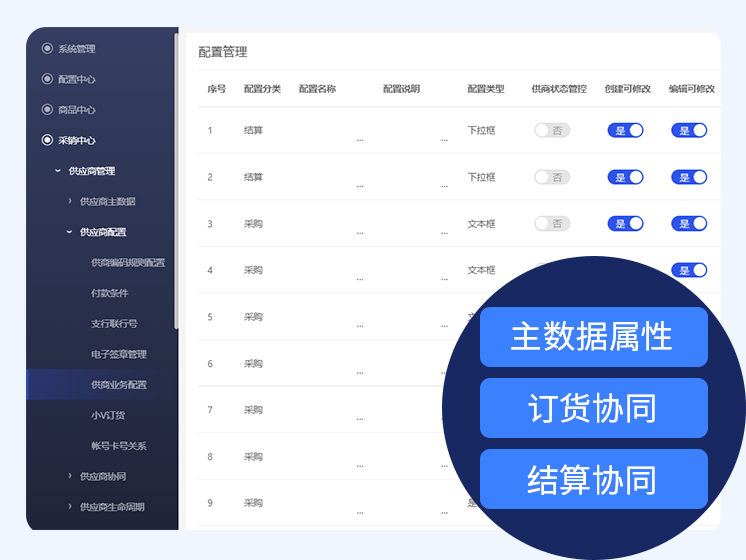Click the 配置中心 circle icon in sidebar
Screen dimensions: 746x560
(47, 79)
